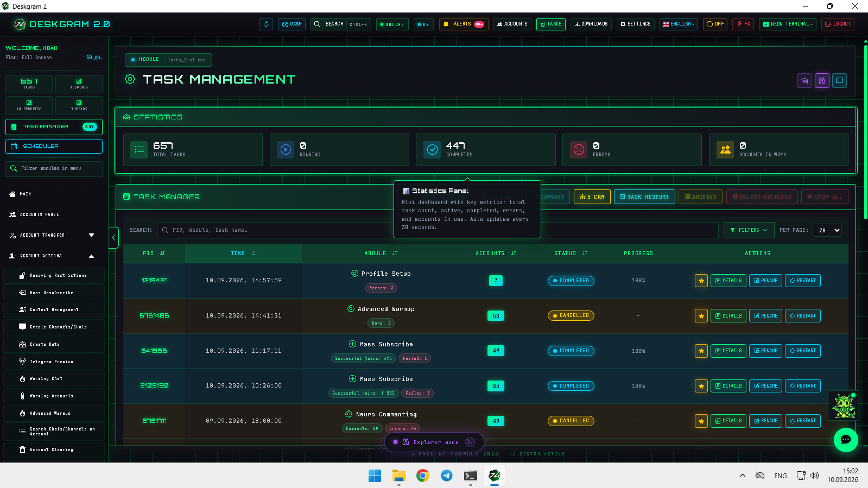
Task: Close the Explorer mode pill with X
Action: tap(470, 442)
